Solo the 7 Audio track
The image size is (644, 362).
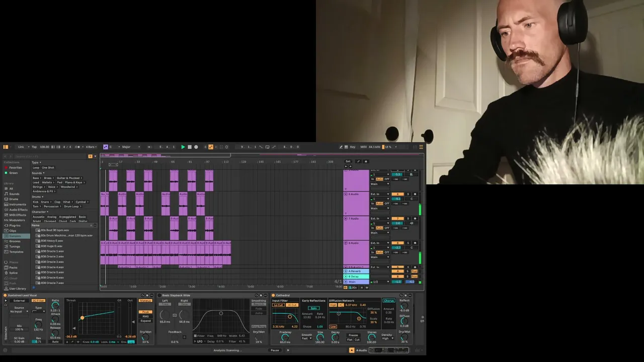pyautogui.click(x=408, y=219)
